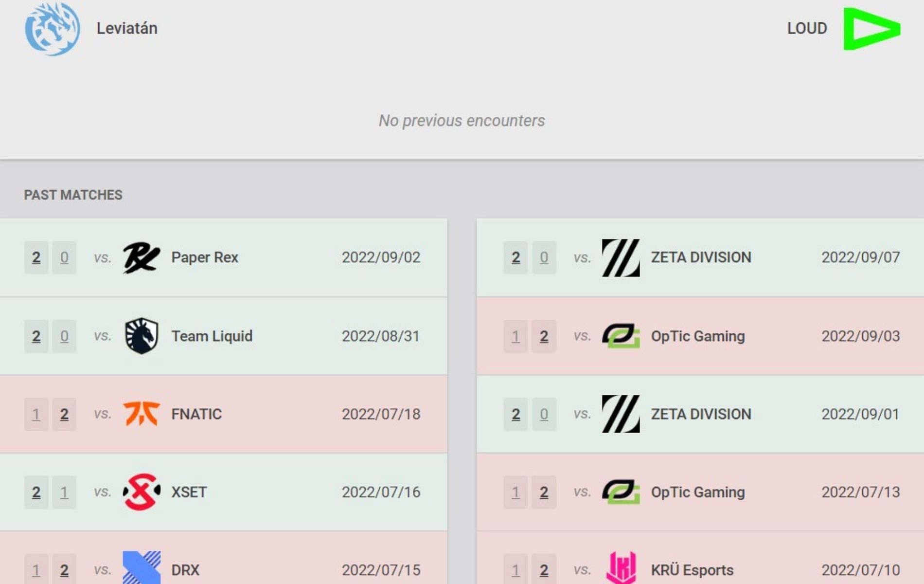Click score 2 in XSET row
This screenshot has width=924, height=584.
click(x=36, y=493)
